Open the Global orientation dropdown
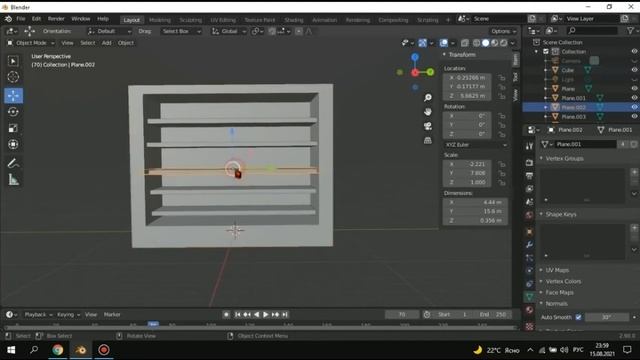 click(x=229, y=31)
